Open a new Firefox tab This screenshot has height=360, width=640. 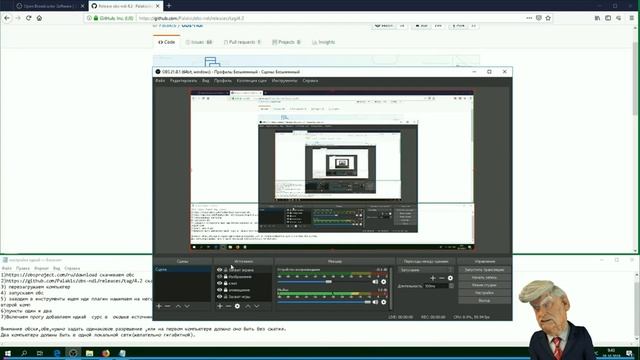click(x=169, y=6)
